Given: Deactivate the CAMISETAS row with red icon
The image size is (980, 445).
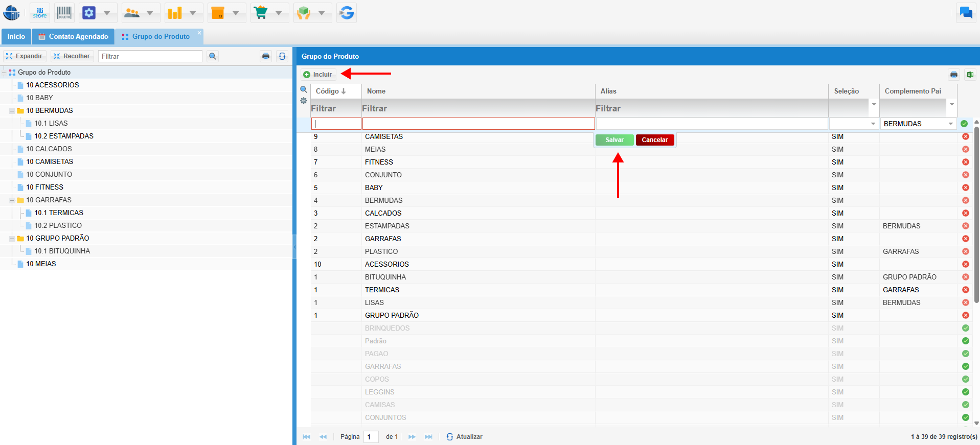Looking at the screenshot, I should [x=965, y=136].
